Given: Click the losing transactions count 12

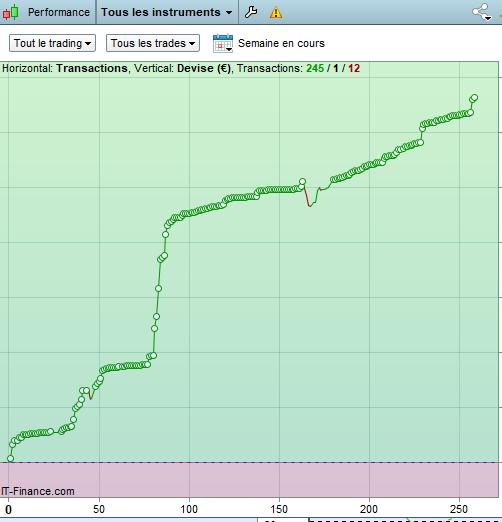Looking at the screenshot, I should 354,68.
